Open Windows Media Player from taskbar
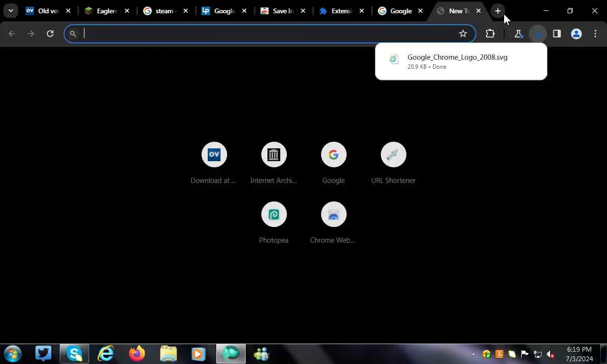Screen dimensions: 607x364 click(x=198, y=354)
